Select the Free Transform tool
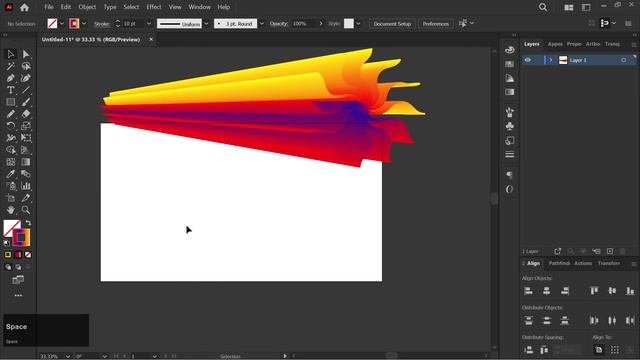The height and width of the screenshot is (360, 640). click(26, 138)
